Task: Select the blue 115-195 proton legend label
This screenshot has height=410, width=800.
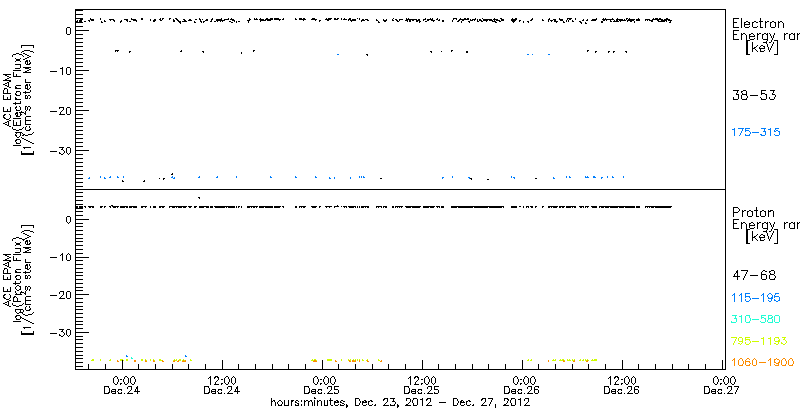Action: (x=756, y=298)
